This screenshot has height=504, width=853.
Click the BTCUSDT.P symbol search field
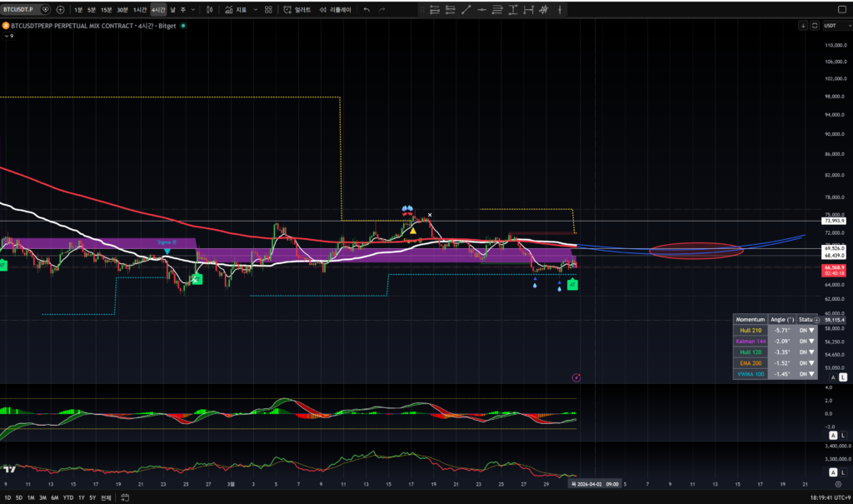tap(20, 10)
